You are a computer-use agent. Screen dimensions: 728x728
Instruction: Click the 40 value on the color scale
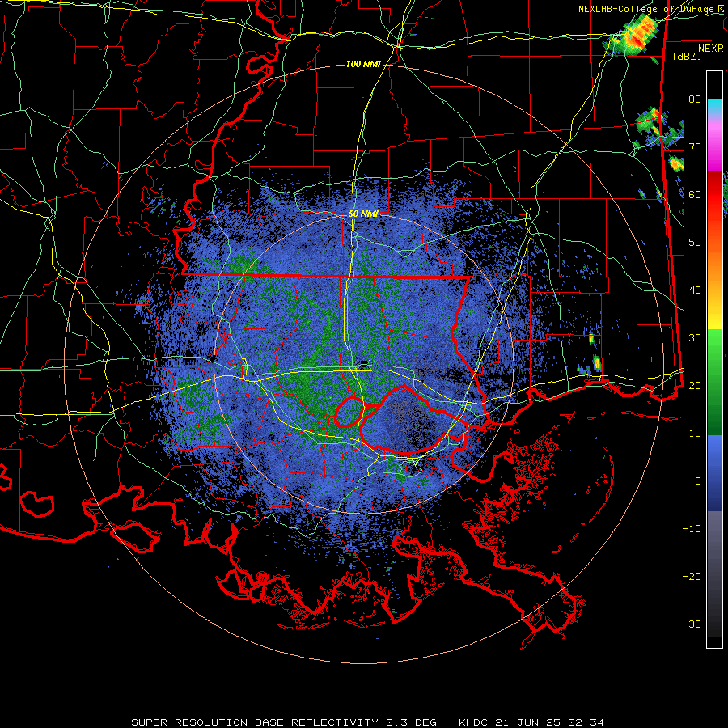(695, 290)
